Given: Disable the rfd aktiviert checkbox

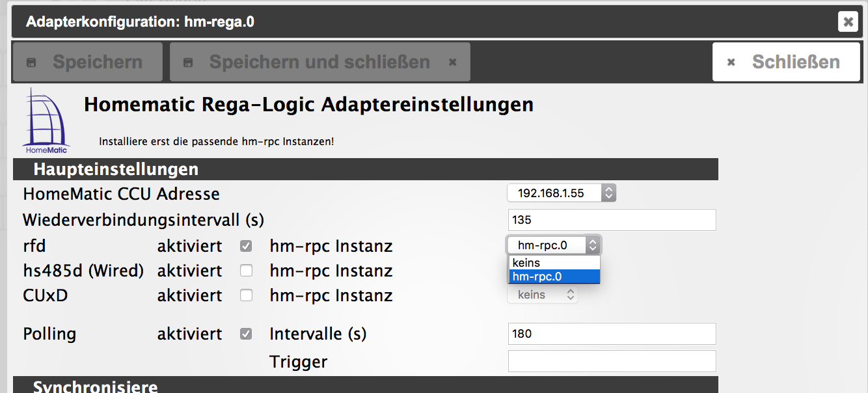Looking at the screenshot, I should 246,247.
